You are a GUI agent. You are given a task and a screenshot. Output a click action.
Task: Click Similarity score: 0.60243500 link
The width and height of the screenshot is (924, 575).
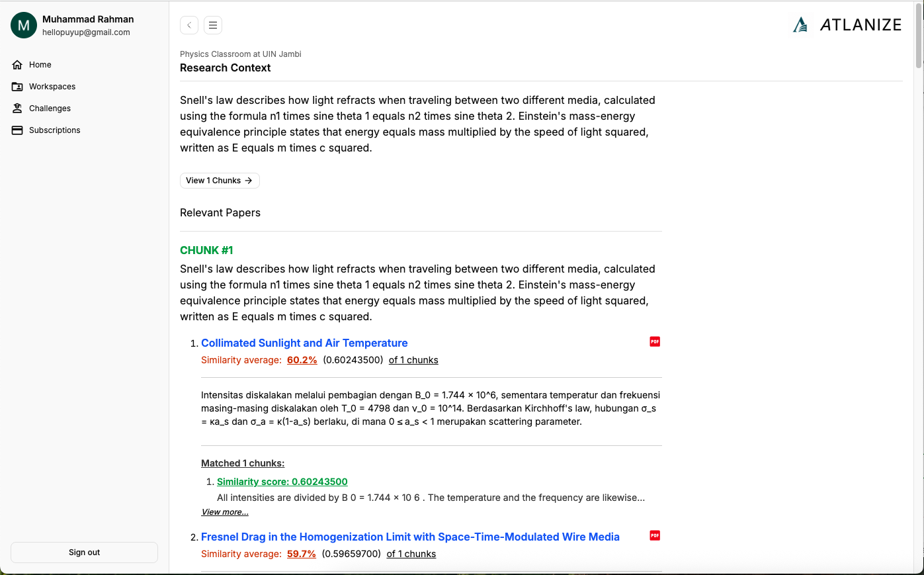coord(282,482)
